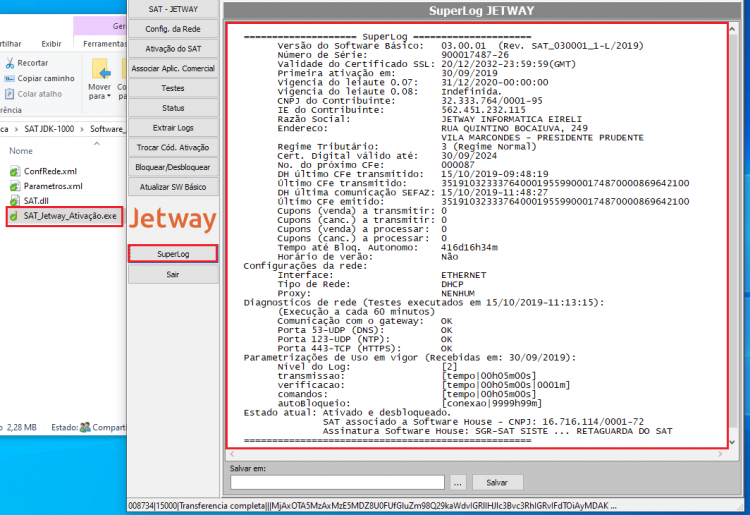Click the horizontal scroll right arrow
Screen dimensions: 750x515
click(720, 454)
